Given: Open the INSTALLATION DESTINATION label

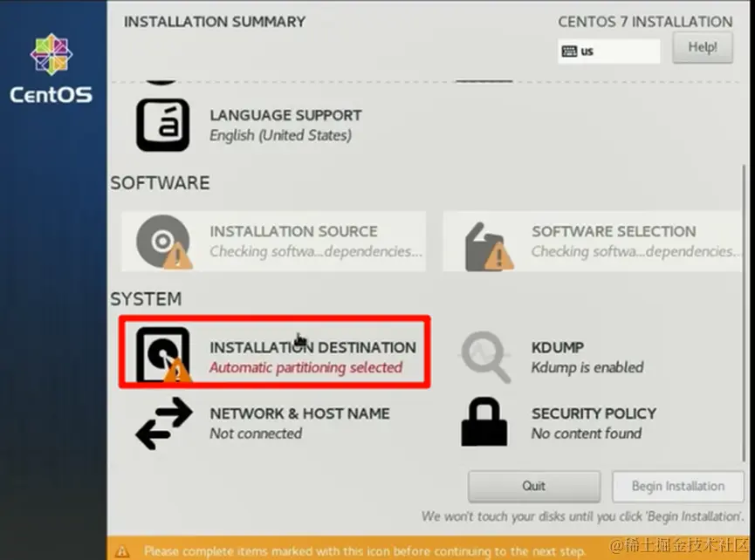Looking at the screenshot, I should (312, 347).
